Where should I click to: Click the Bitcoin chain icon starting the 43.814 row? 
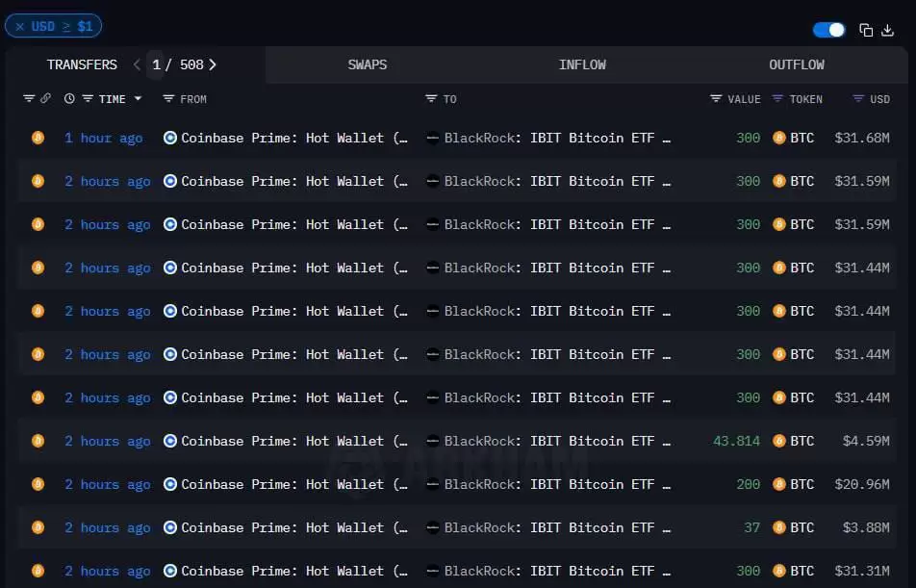coord(38,441)
